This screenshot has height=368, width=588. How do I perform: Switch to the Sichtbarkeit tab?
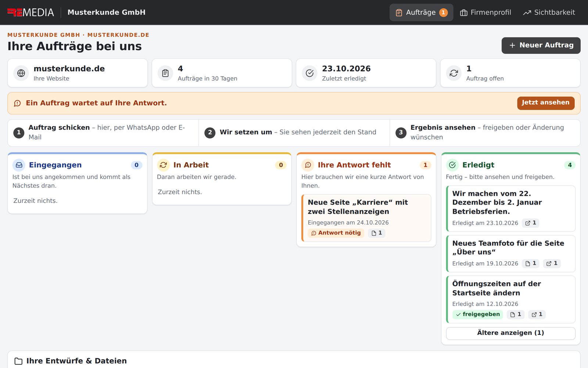tap(549, 13)
